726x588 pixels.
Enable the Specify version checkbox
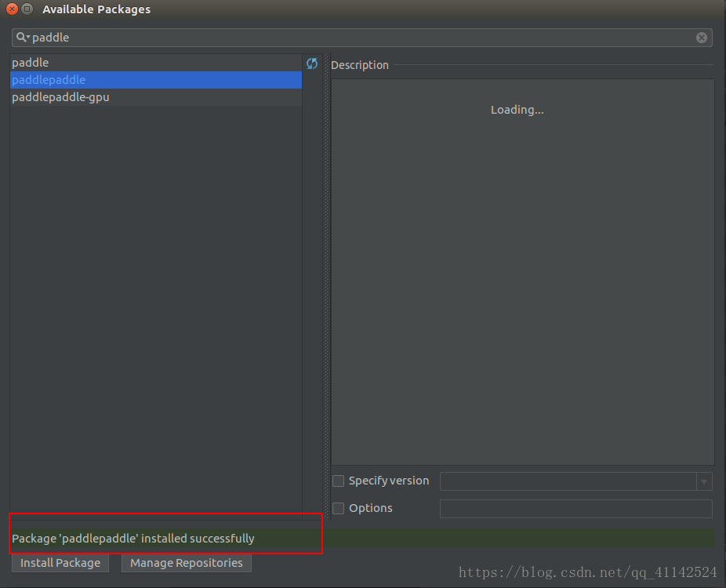[339, 481]
